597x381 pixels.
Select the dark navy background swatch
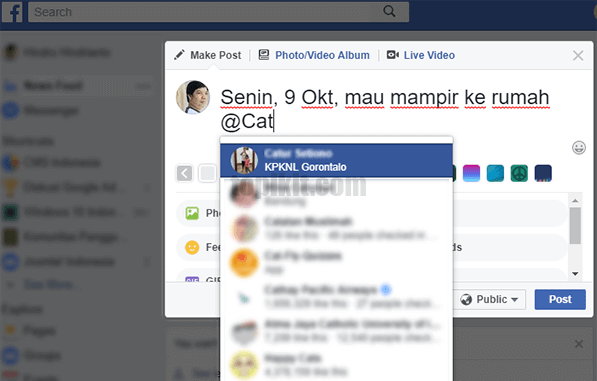[543, 173]
